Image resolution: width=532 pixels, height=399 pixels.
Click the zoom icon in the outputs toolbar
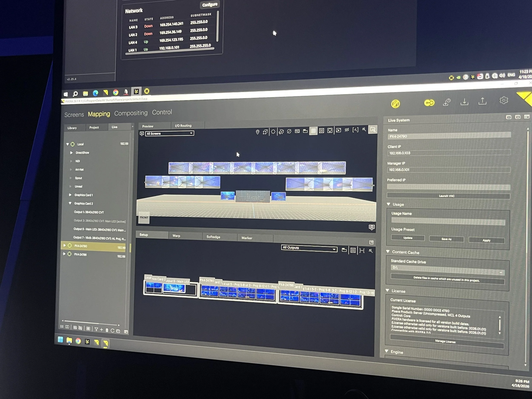click(x=371, y=251)
